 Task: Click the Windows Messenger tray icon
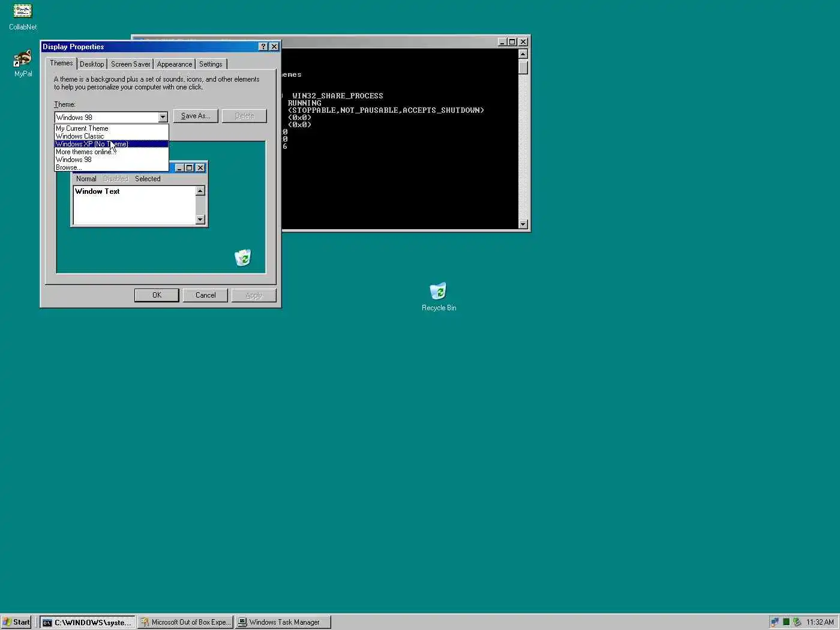point(775,622)
